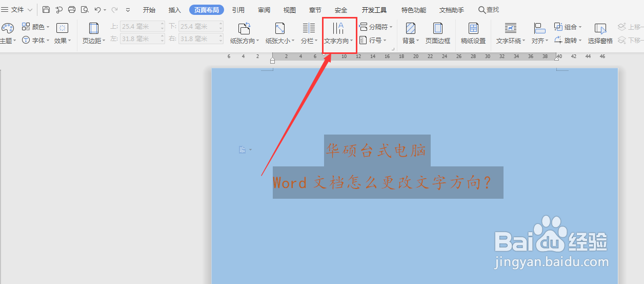This screenshot has height=284, width=644.
Task: Expand the 分栏 dropdown arrow
Action: 316,41
